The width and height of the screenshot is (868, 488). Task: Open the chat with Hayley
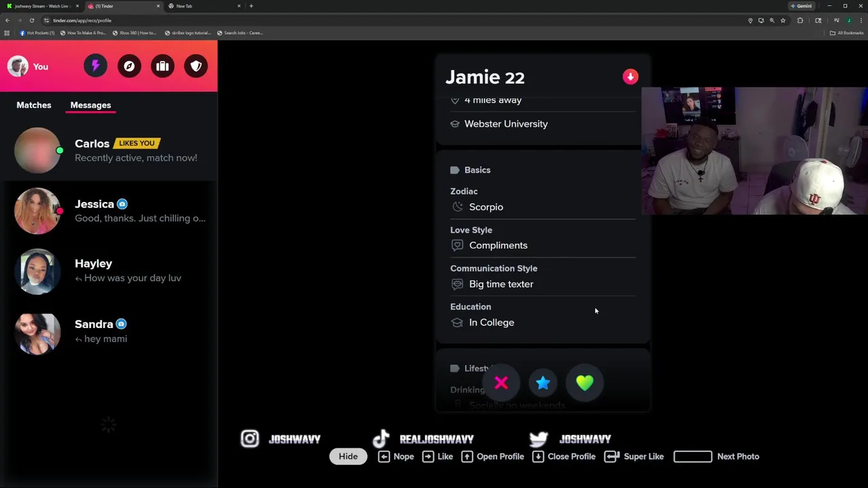click(x=108, y=271)
